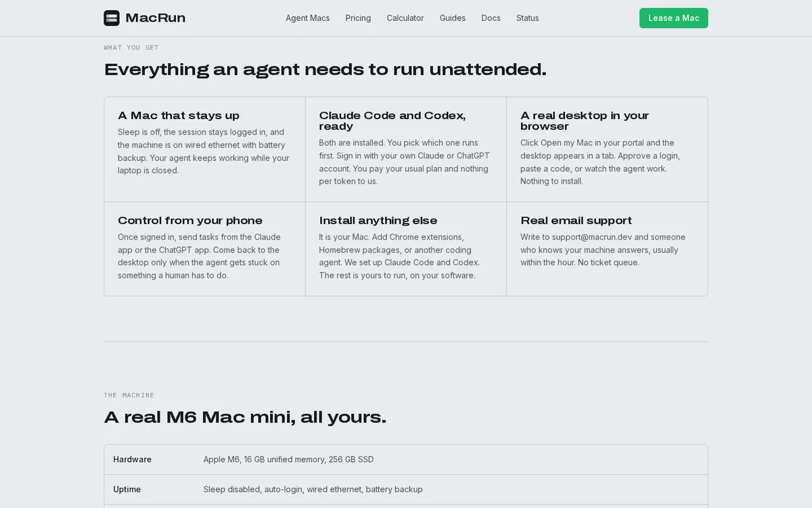Click the support@macrun.dev email paragraph

pos(604,250)
